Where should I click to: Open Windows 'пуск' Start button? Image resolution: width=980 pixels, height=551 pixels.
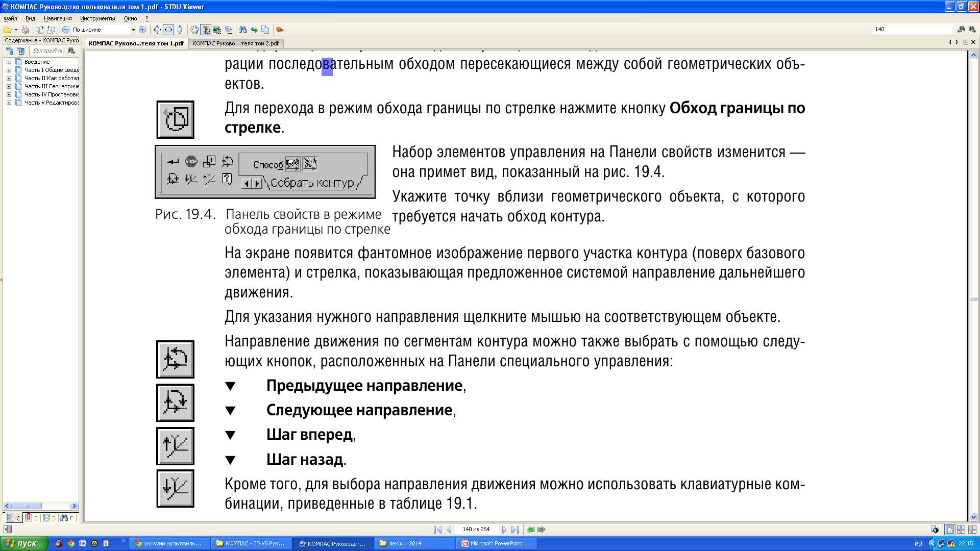pyautogui.click(x=24, y=543)
